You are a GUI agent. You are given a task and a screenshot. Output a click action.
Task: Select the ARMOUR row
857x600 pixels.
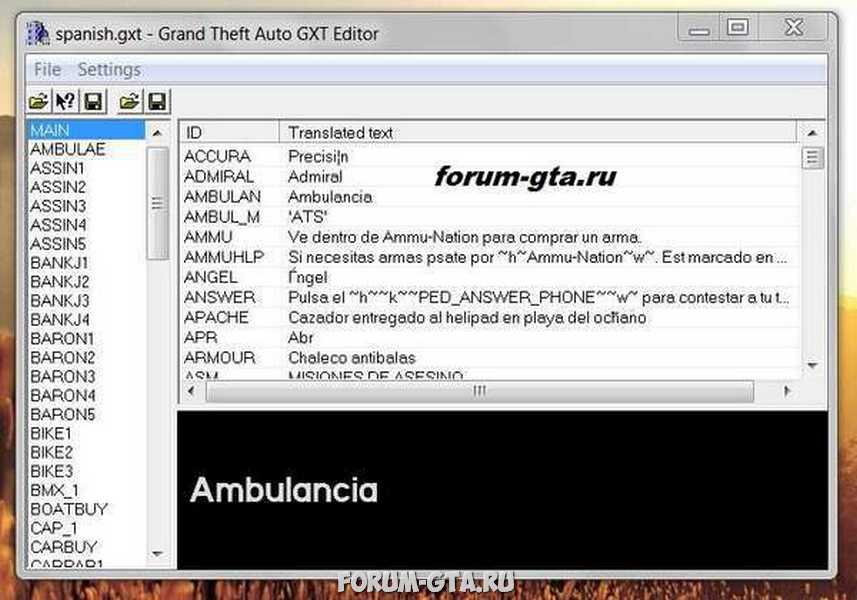click(490, 357)
